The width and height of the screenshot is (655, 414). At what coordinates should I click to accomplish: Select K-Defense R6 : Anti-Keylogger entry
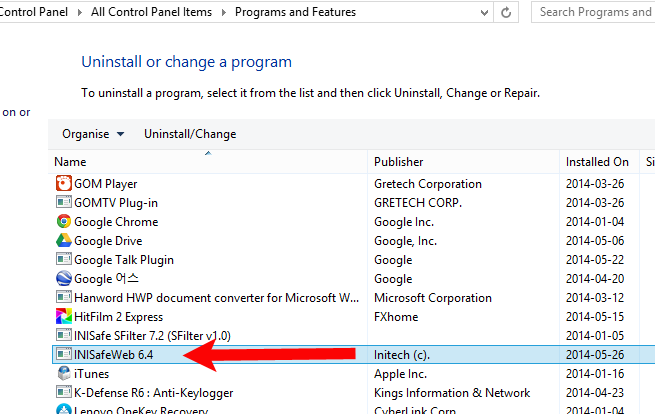pos(154,393)
